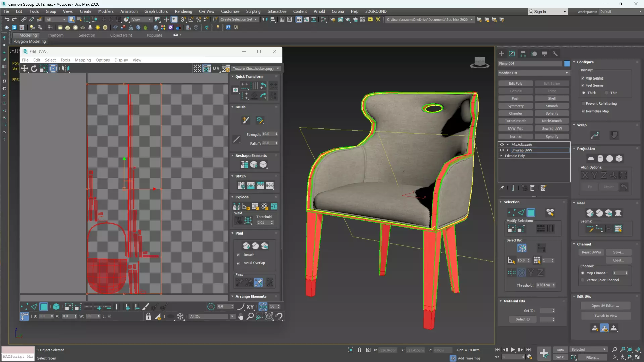The width and height of the screenshot is (644, 362).
Task: Open the Graph Editors menu
Action: (156, 11)
